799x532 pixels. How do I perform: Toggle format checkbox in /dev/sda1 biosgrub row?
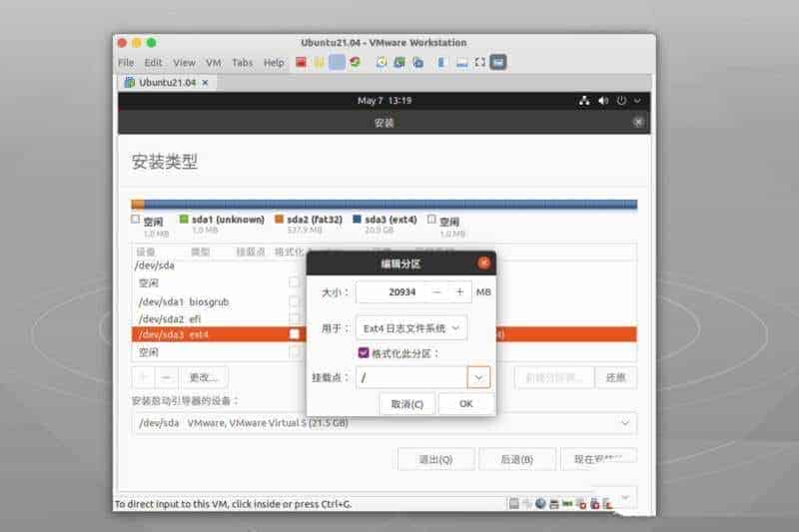tap(294, 301)
